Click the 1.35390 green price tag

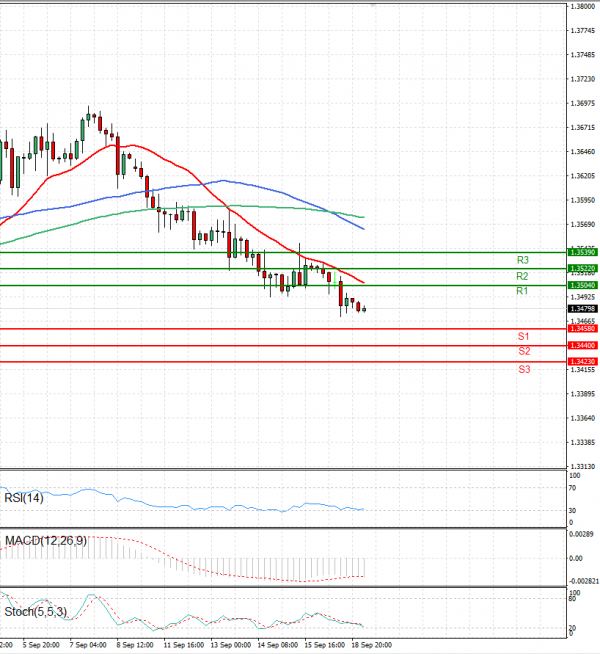[581, 253]
